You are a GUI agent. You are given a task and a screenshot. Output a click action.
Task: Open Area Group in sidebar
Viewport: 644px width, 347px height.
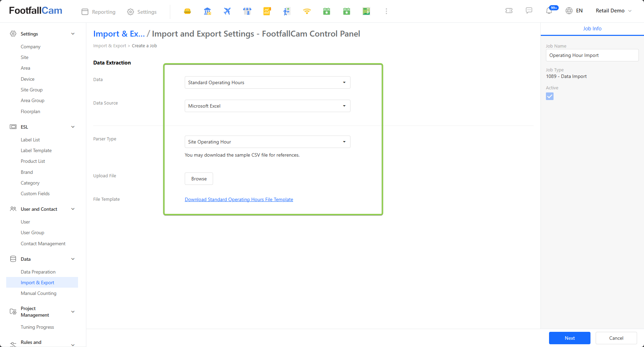tap(32, 100)
